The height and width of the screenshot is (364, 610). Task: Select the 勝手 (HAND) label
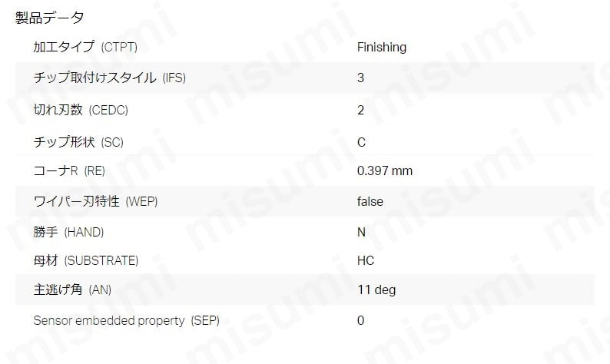tap(68, 232)
